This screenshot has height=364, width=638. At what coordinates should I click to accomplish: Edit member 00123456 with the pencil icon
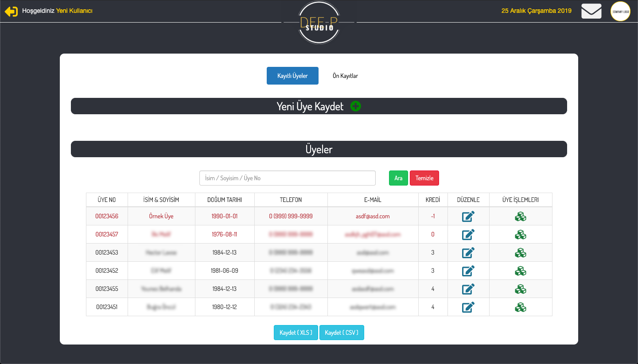point(468,217)
